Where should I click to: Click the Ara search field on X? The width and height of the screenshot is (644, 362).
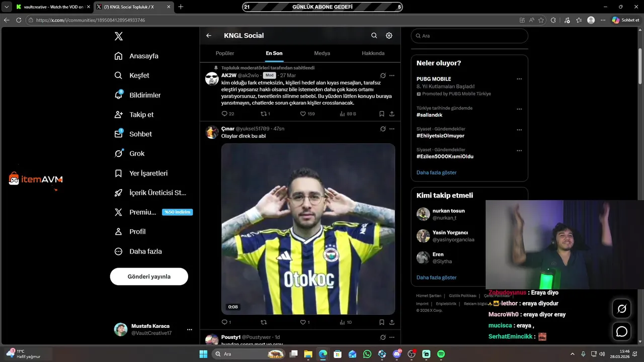469,36
